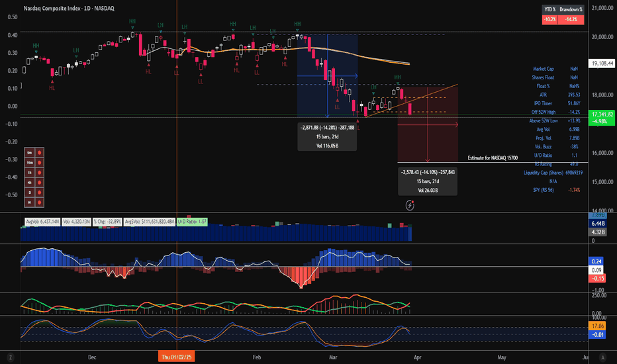Viewport: 617px width, 364px height.
Task: Click the orange 17.06 indicator value label
Action: point(597,326)
